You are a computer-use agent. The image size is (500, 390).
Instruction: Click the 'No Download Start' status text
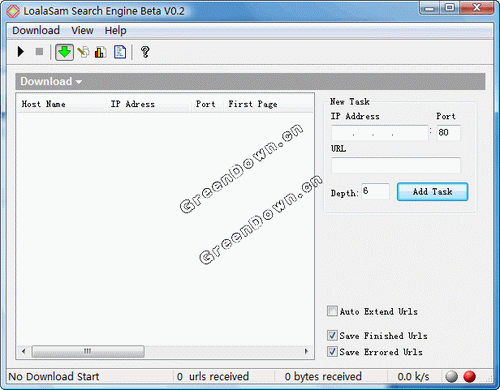[54, 377]
